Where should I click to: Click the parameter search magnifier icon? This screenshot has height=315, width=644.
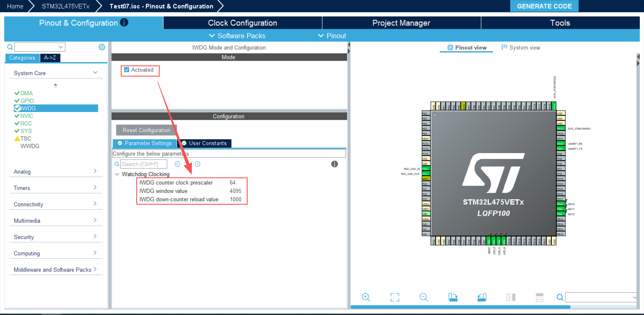[117, 164]
